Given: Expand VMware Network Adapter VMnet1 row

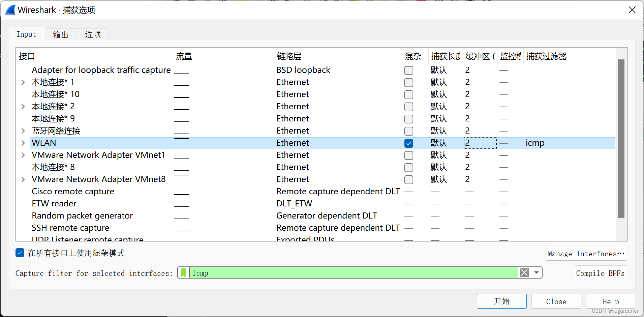Looking at the screenshot, I should pos(23,155).
